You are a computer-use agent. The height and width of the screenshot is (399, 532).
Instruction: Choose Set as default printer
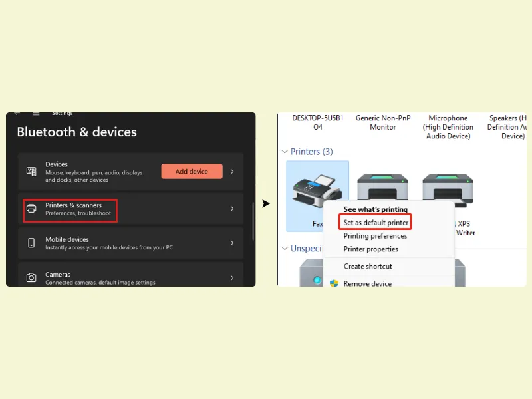pyautogui.click(x=376, y=223)
